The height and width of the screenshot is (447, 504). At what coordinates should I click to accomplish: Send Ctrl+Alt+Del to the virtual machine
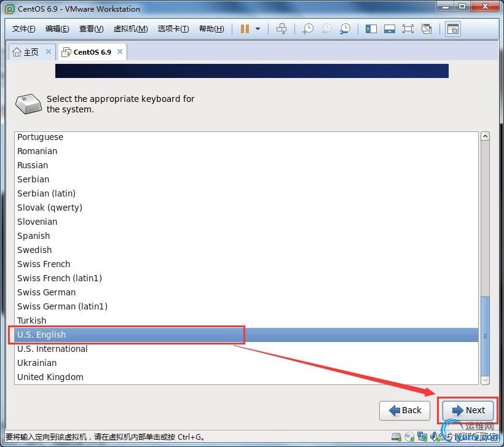282,29
